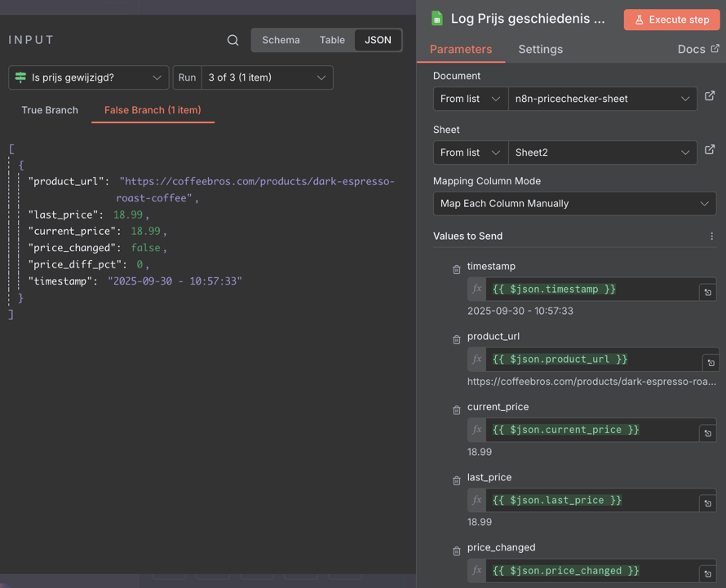Remove the current_price field via trash icon
Image resolution: width=726 pixels, height=588 pixels.
[x=457, y=410]
